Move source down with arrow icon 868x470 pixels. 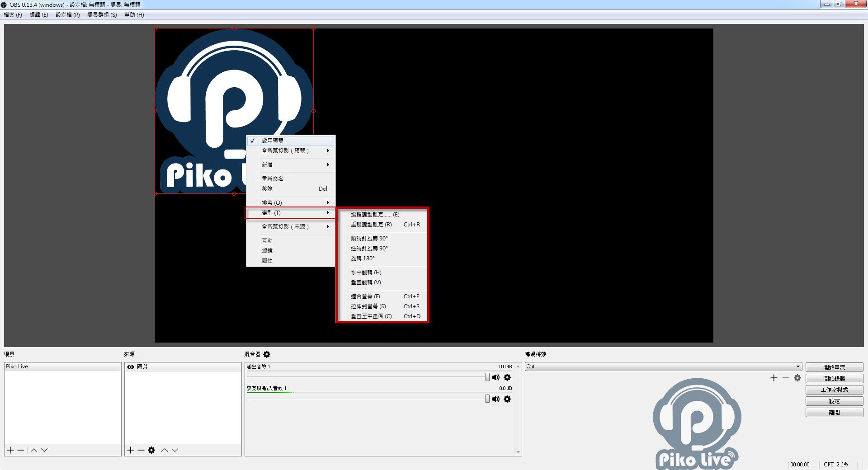tap(175, 450)
